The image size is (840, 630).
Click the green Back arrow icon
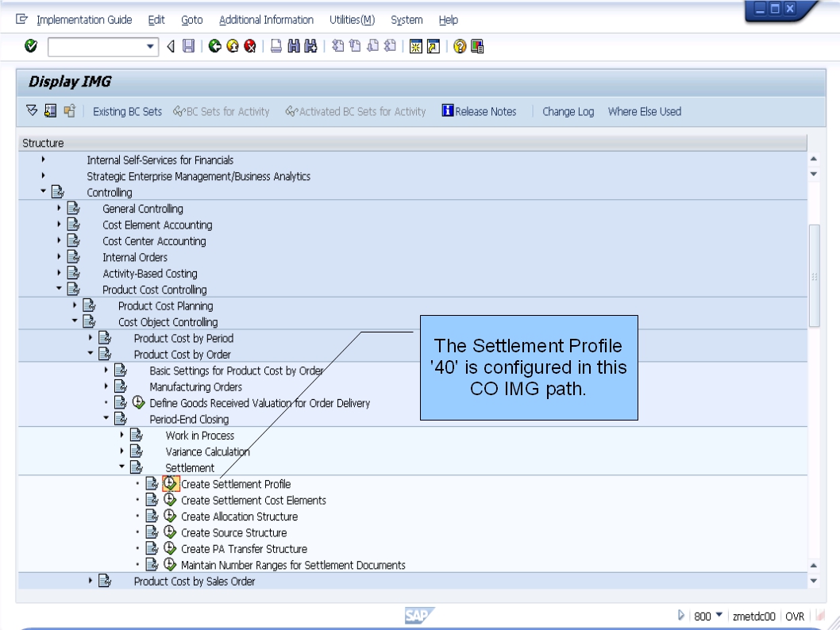click(215, 47)
